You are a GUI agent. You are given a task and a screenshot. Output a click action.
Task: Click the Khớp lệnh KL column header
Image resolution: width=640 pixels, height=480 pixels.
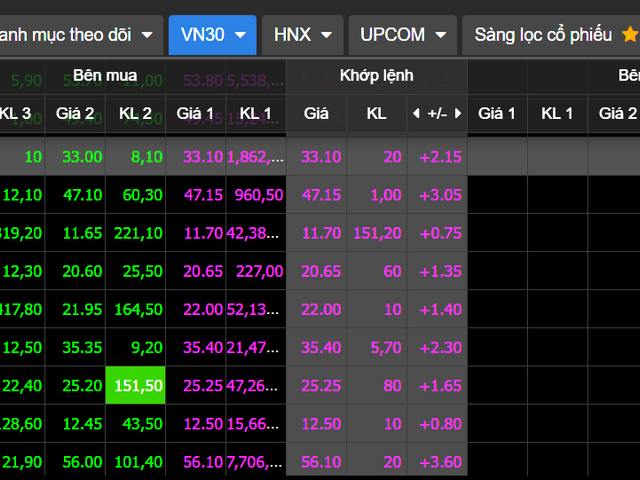click(x=376, y=114)
